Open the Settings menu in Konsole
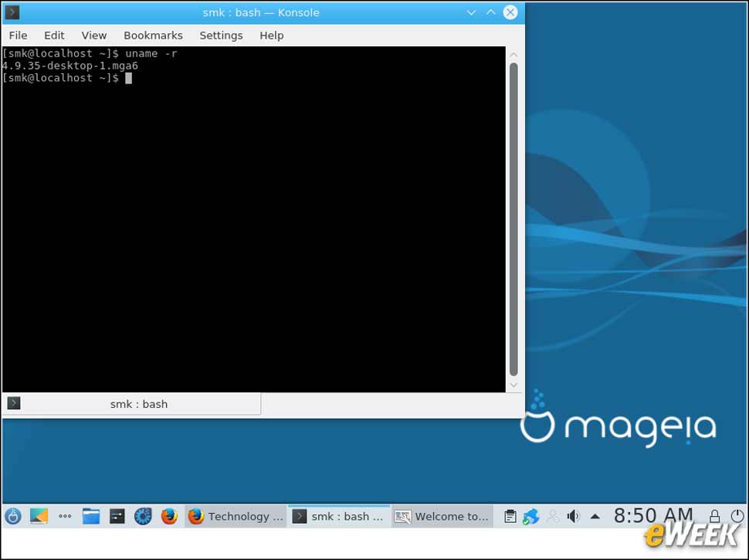The image size is (749, 560). 221,36
